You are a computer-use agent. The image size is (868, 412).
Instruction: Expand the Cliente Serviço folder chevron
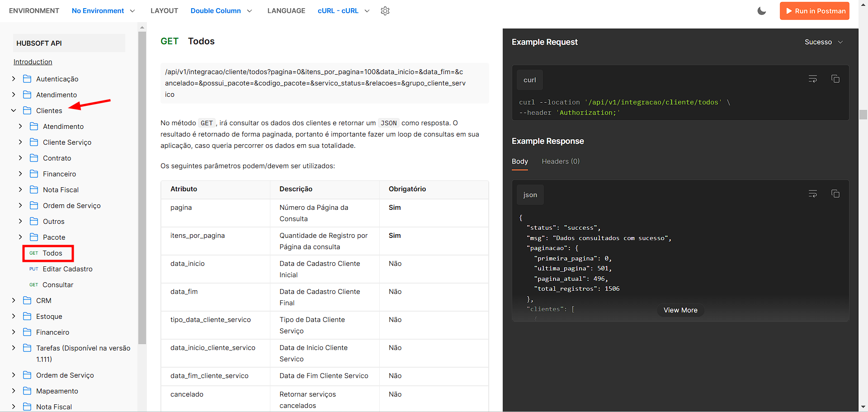click(x=20, y=142)
